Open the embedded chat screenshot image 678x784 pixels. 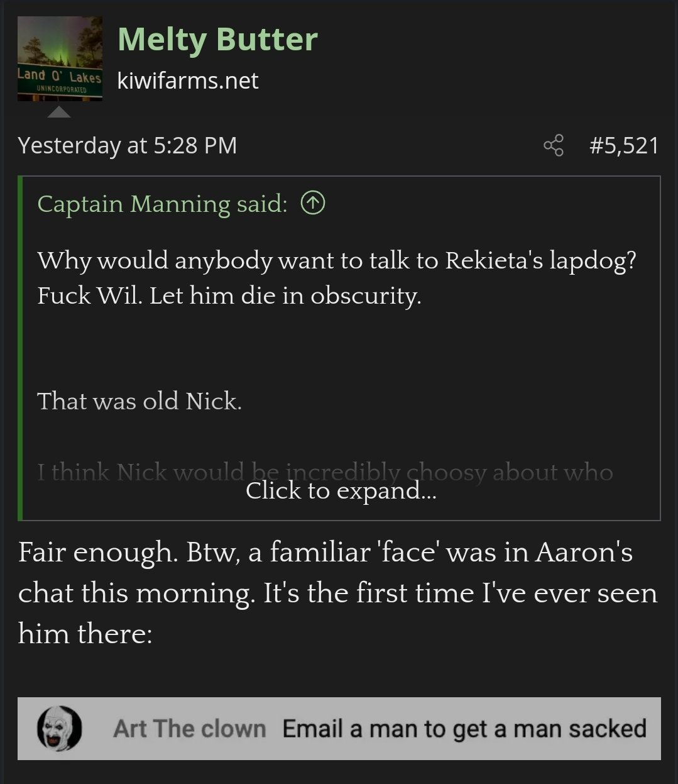coord(339,728)
